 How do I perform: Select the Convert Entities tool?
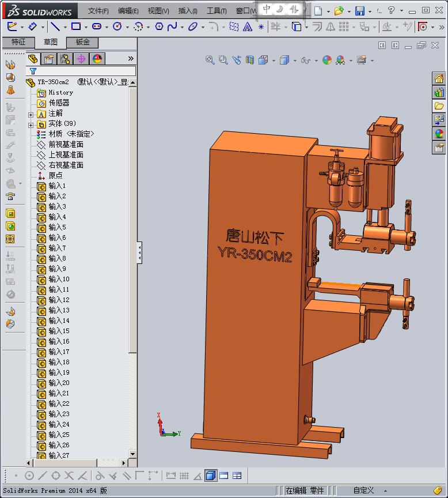(x=297, y=27)
